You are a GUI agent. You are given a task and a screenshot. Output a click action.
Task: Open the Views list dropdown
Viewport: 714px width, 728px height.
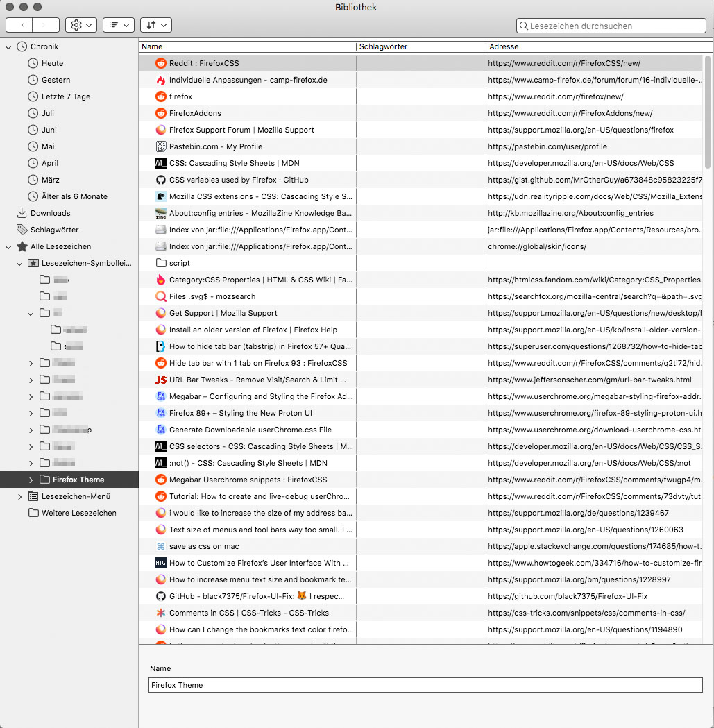click(119, 25)
